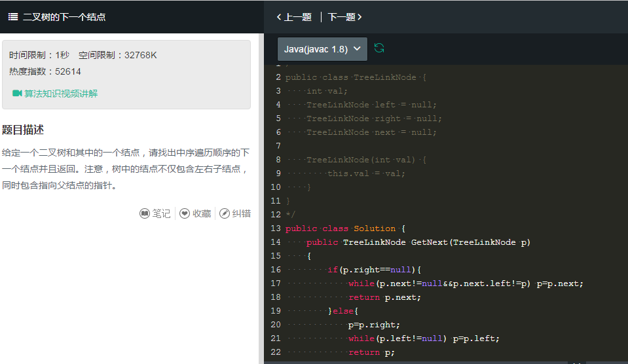628x364 pixels.
Task: Click the 收藏 favorite label
Action: pos(202,213)
